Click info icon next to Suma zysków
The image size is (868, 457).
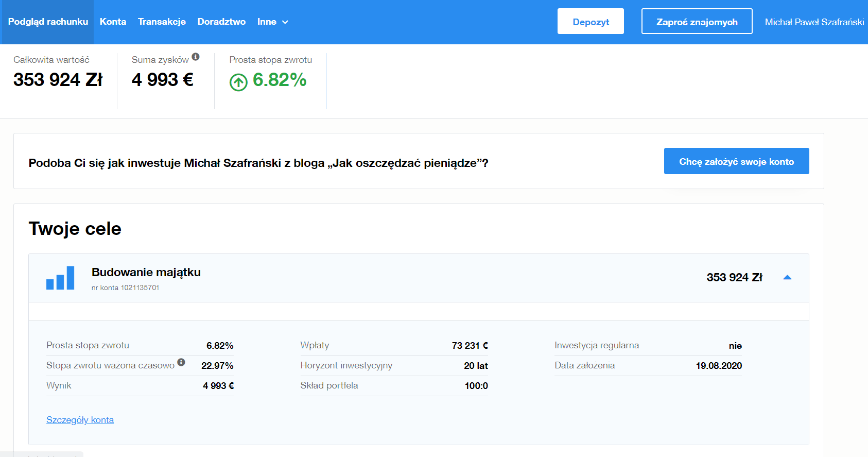point(196,57)
